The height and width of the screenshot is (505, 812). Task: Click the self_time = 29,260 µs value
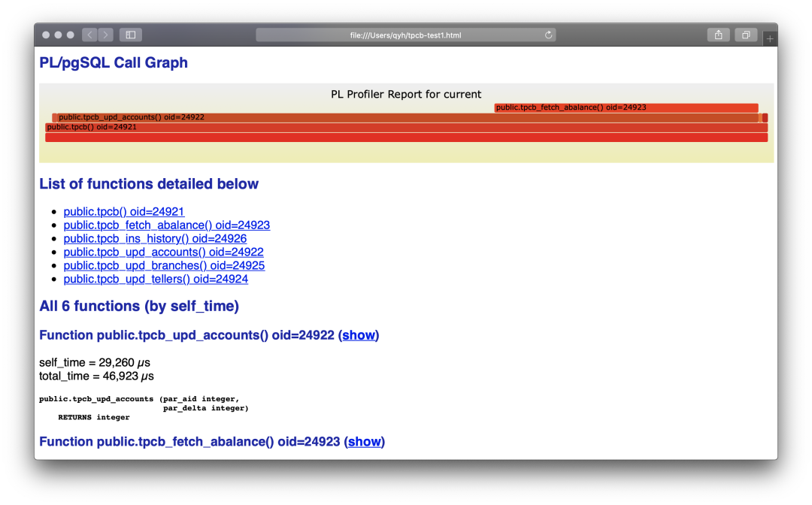(95, 363)
